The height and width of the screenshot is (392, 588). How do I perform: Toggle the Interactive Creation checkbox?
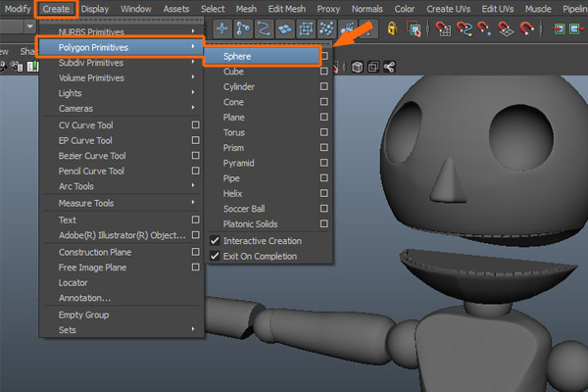(216, 241)
